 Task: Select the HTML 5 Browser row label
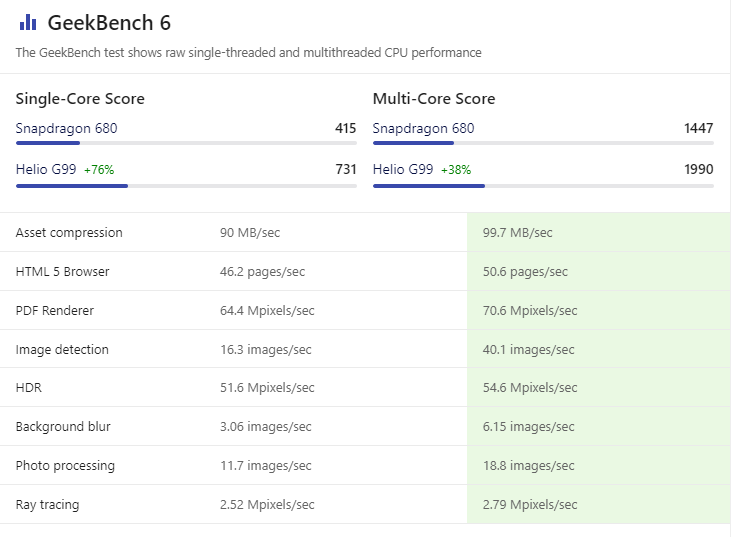[62, 272]
